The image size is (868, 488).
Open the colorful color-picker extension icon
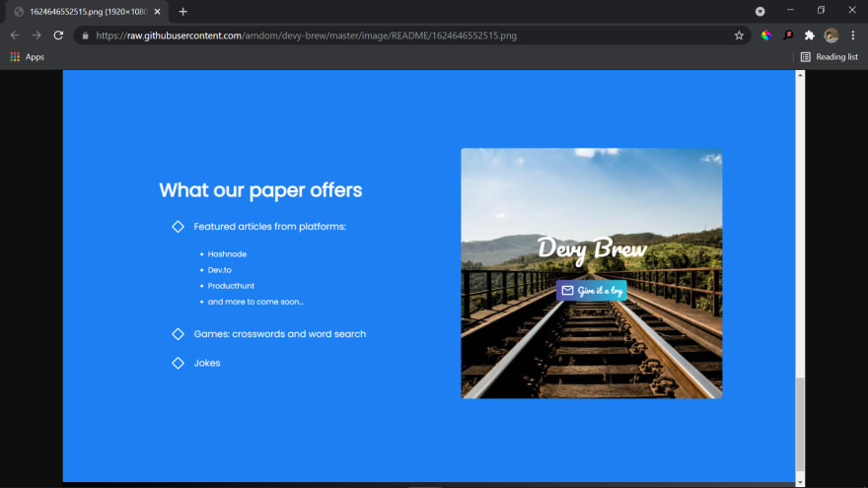[766, 35]
